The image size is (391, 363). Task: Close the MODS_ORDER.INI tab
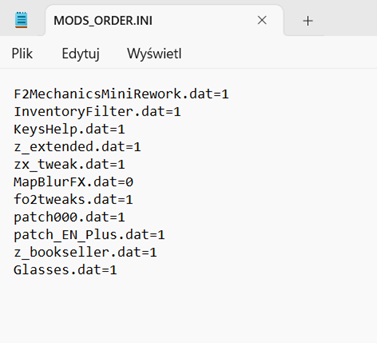point(262,20)
